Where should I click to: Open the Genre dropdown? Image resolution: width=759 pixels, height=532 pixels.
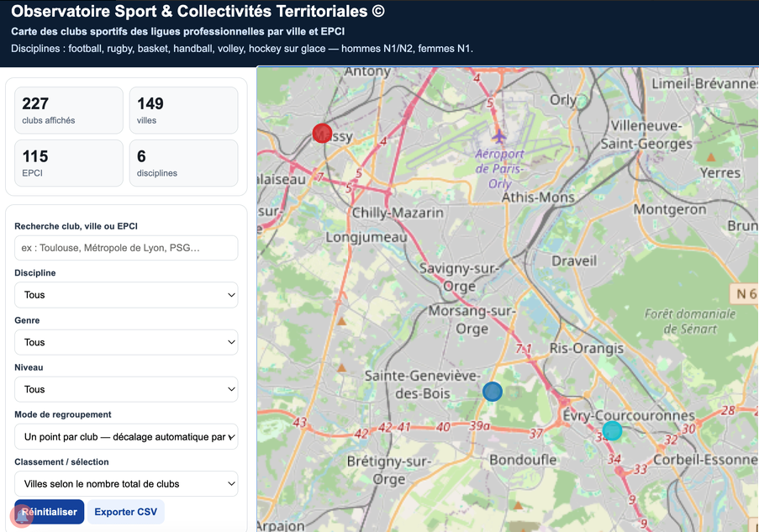pyautogui.click(x=126, y=342)
